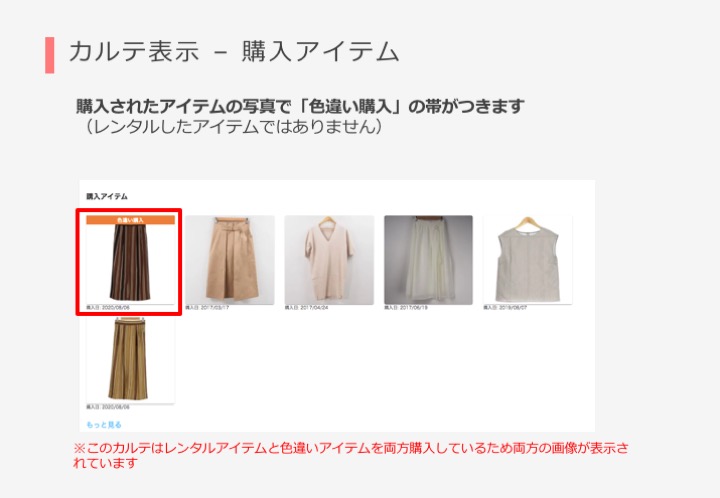Image resolution: width=720 pixels, height=498 pixels.
Task: Click purchase date under dark striped skirt
Action: pyautogui.click(x=108, y=308)
